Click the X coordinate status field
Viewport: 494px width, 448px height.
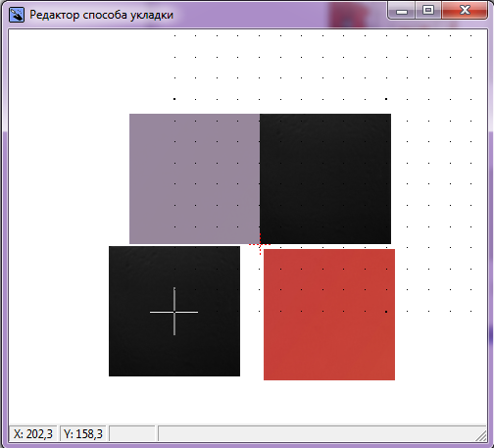pyautogui.click(x=33, y=433)
